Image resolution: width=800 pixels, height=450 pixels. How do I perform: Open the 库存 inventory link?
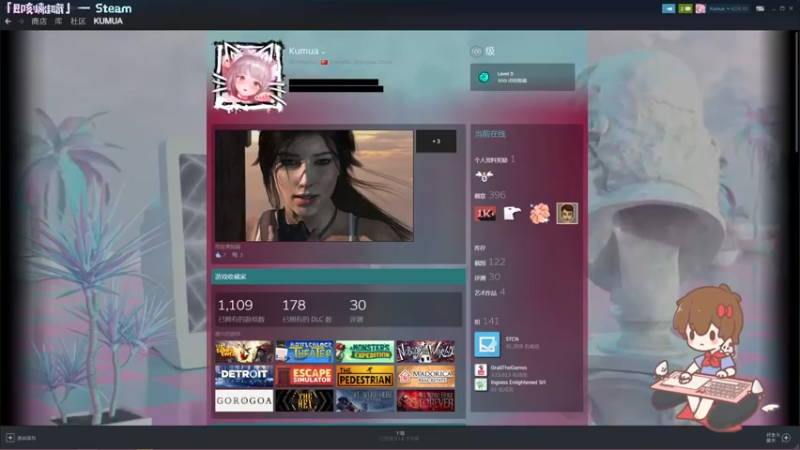tap(480, 248)
